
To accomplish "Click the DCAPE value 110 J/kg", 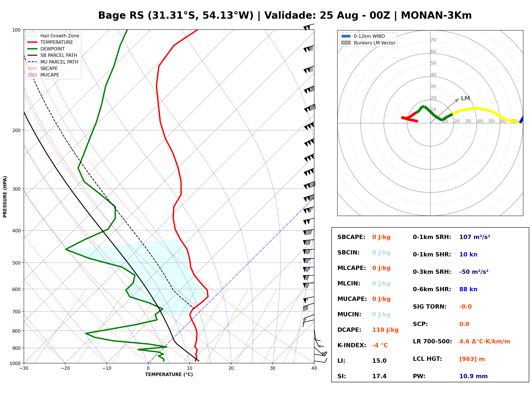I will pyautogui.click(x=385, y=330).
